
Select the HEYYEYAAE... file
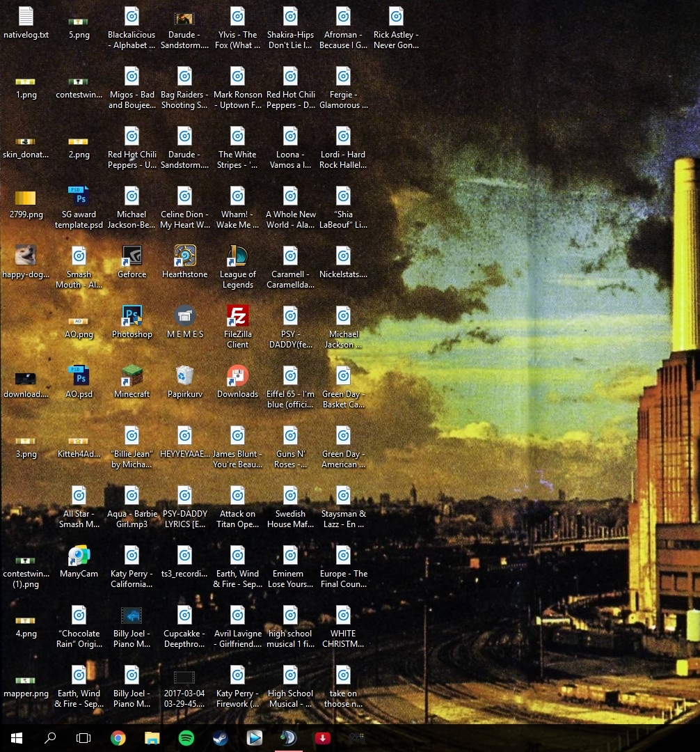coord(185,441)
